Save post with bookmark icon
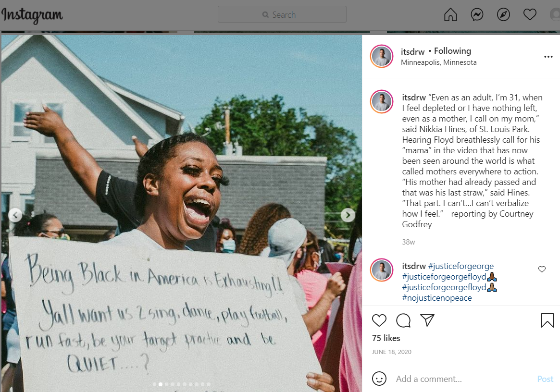560x392 pixels. tap(547, 320)
